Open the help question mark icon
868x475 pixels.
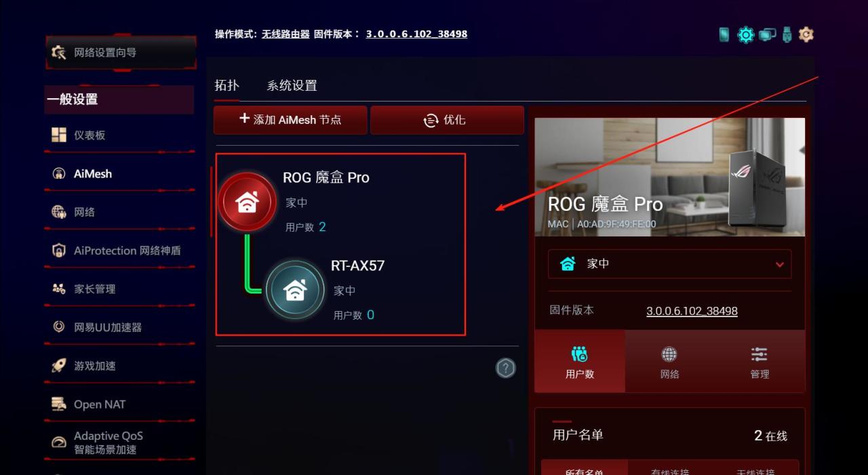[x=506, y=368]
